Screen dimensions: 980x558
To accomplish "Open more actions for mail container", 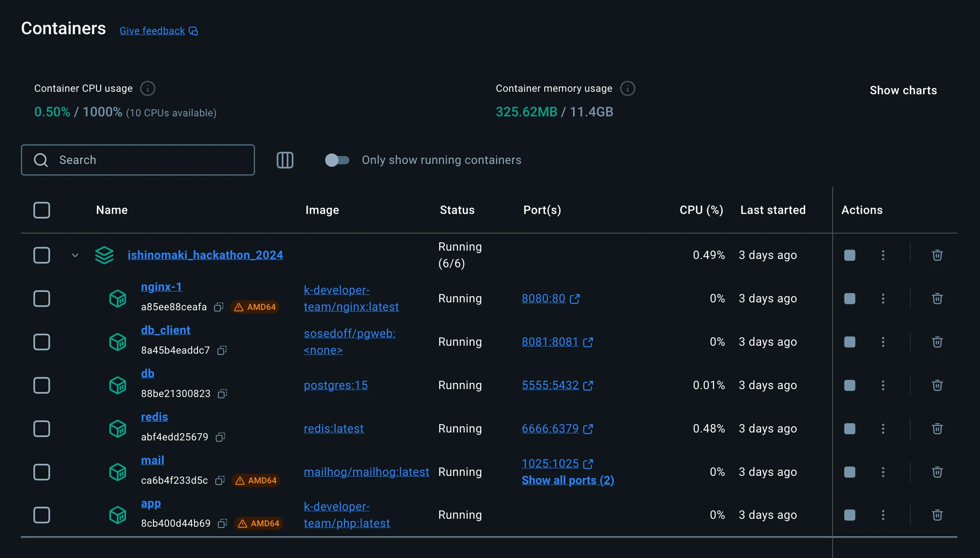I will [883, 472].
